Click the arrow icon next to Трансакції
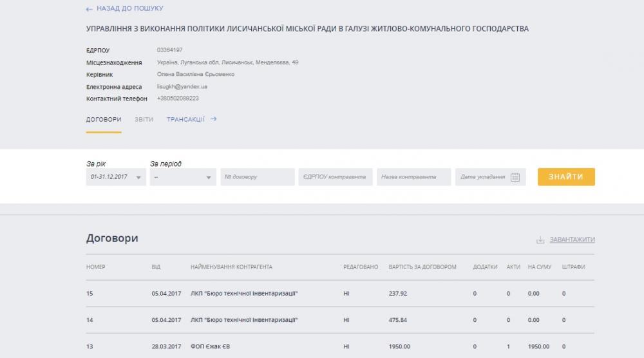The height and width of the screenshot is (358, 644). [x=214, y=119]
